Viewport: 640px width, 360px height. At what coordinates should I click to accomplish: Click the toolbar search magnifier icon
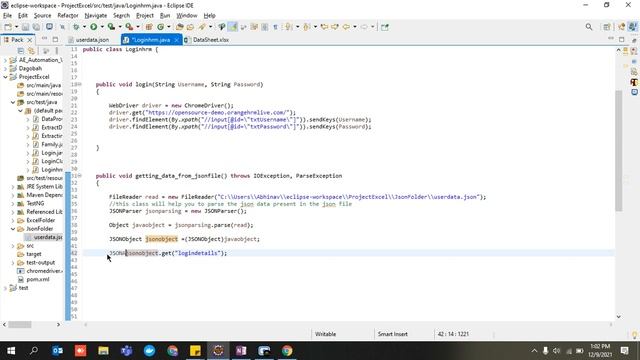[x=589, y=27]
